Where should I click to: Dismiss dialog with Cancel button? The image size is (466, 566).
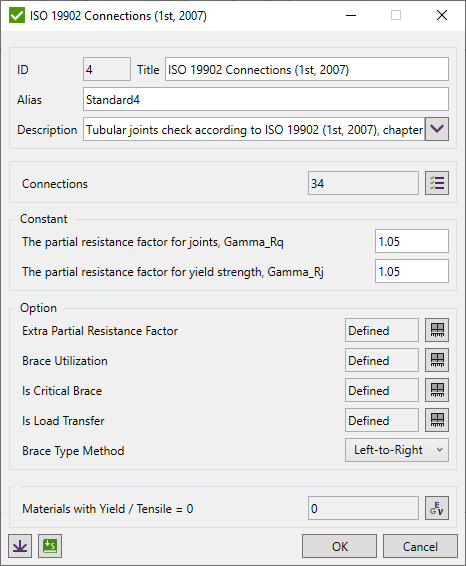(420, 546)
